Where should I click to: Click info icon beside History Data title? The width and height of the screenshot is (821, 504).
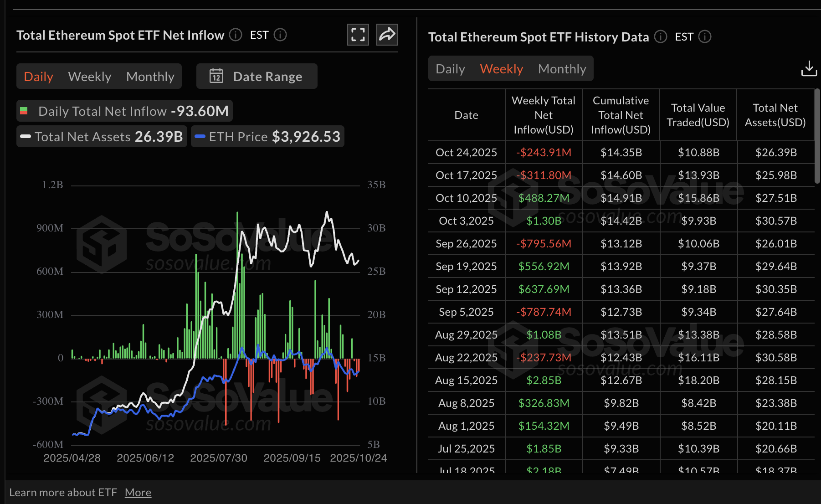tap(661, 36)
